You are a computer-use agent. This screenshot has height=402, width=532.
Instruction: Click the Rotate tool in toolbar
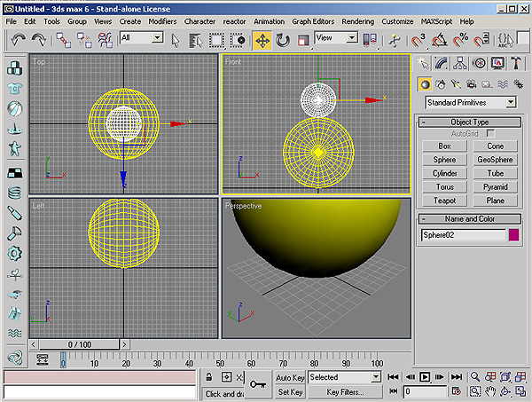point(283,40)
